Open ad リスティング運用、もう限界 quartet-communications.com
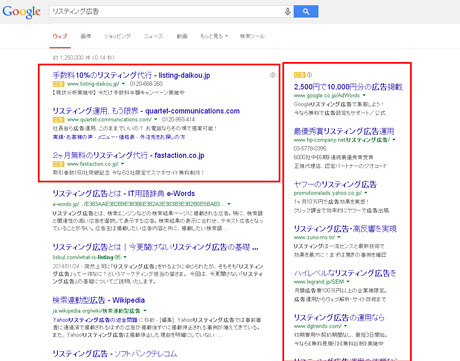 click(x=146, y=111)
